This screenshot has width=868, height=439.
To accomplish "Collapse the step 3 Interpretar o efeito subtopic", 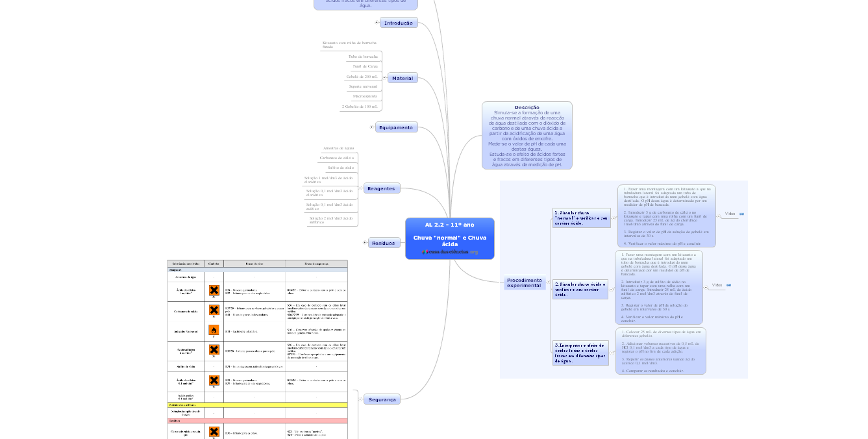I will click(612, 353).
